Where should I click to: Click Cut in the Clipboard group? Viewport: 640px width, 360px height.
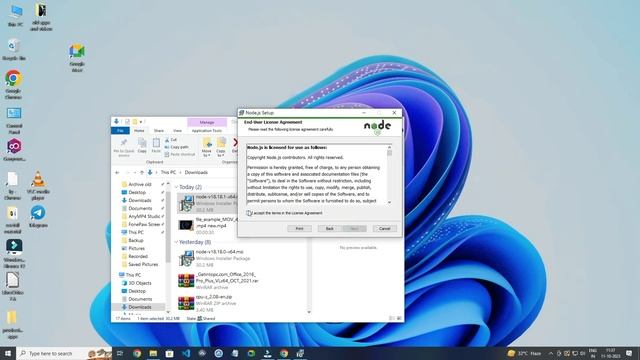pos(171,140)
